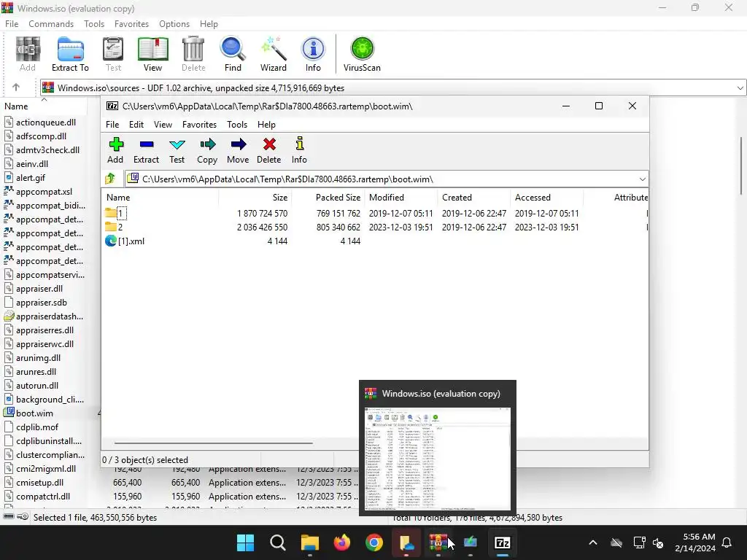Open the 7-Zip Favorites menu

pos(200,124)
